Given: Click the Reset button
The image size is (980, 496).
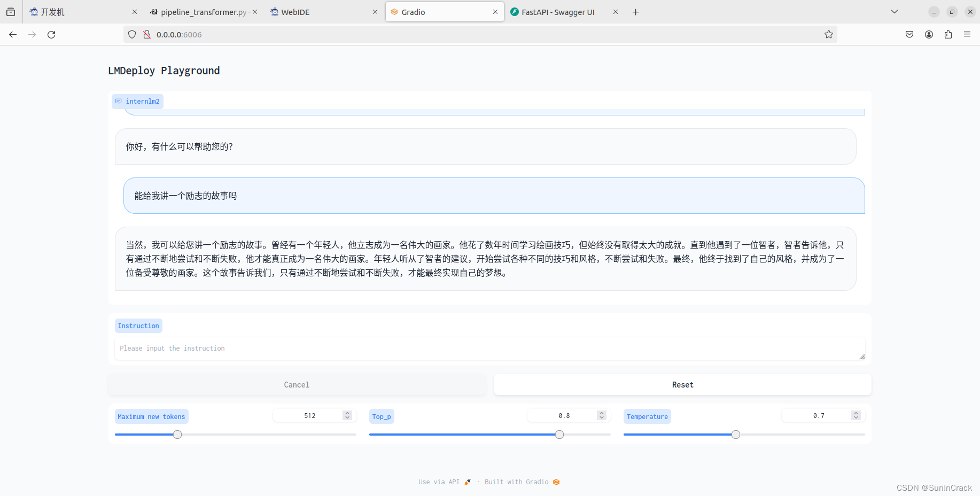Looking at the screenshot, I should point(683,385).
